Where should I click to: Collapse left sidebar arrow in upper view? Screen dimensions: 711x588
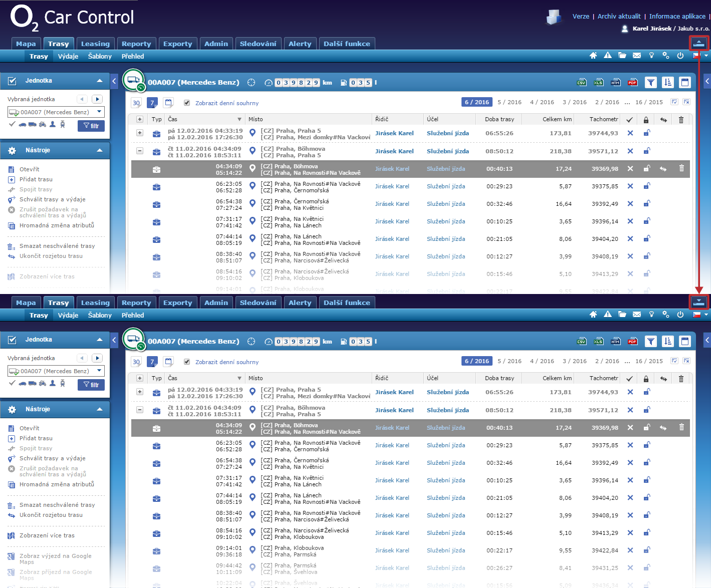pos(114,81)
